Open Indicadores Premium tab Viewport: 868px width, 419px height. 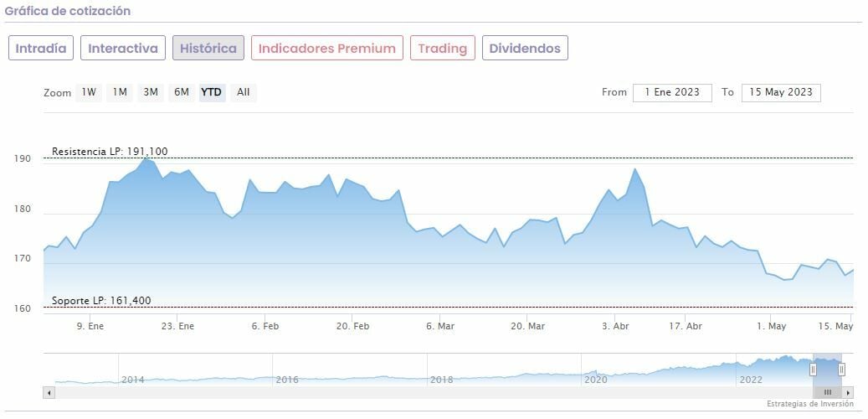click(326, 48)
